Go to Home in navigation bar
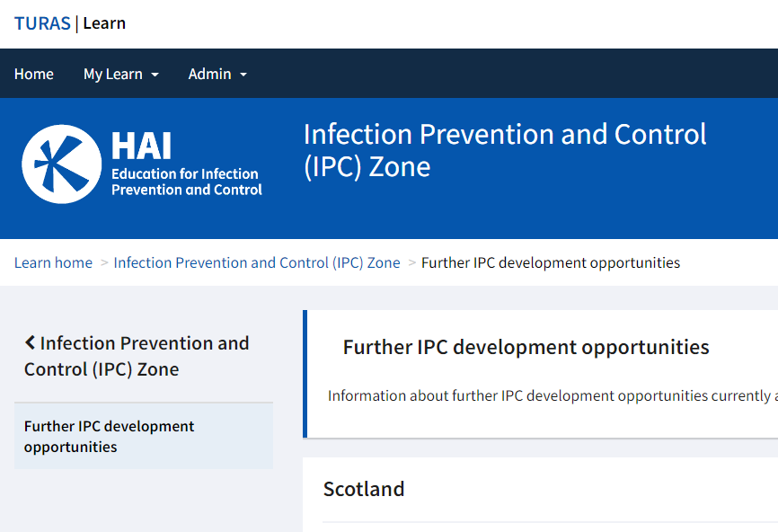Viewport: 778px width, 532px height. pyautogui.click(x=34, y=74)
